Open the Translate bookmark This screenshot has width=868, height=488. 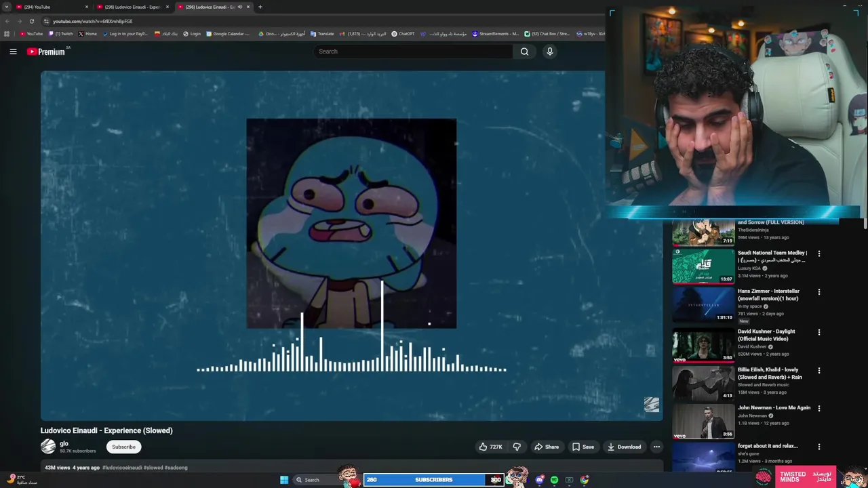coord(322,34)
